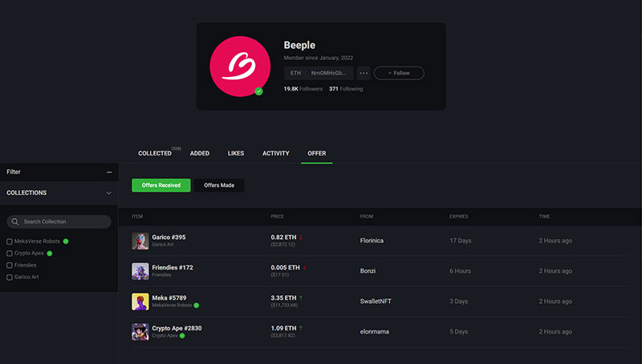Click verified badge next to Crypto Apes filter
Screen dimensions: 642x364
coord(50,253)
